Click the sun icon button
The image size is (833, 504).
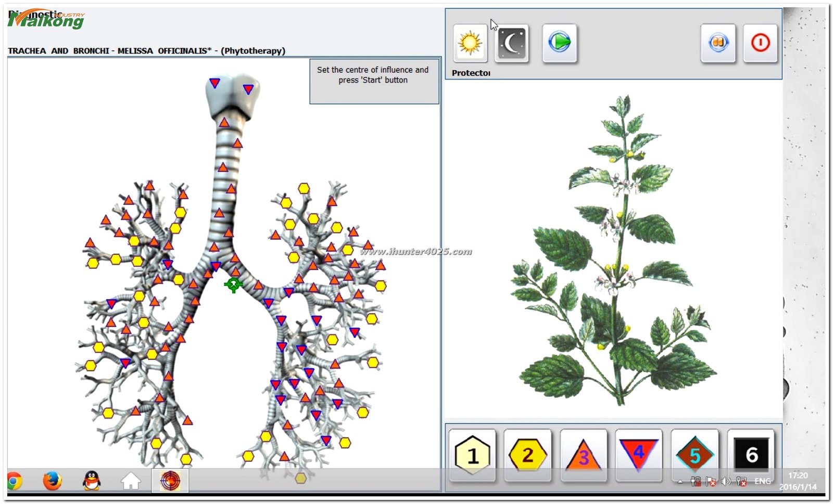[470, 43]
